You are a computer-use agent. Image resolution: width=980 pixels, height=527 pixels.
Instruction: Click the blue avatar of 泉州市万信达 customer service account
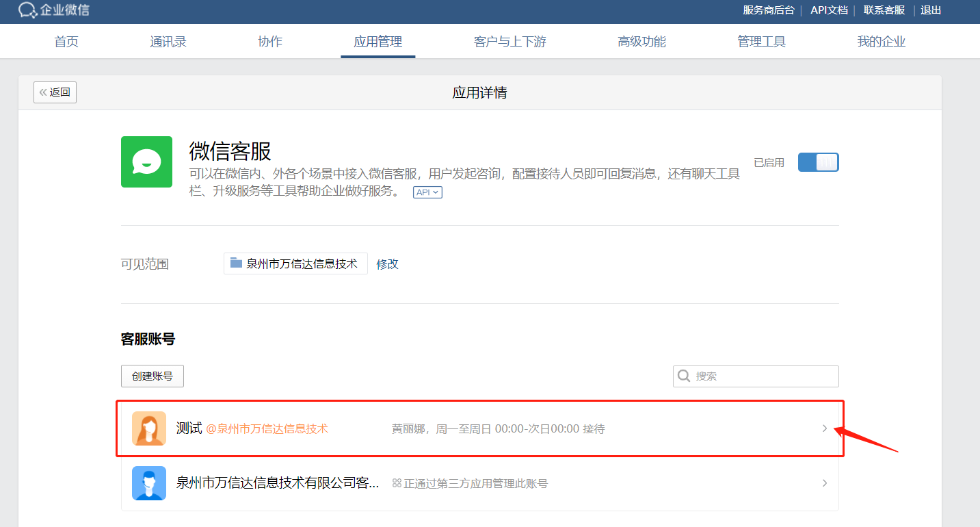click(149, 483)
